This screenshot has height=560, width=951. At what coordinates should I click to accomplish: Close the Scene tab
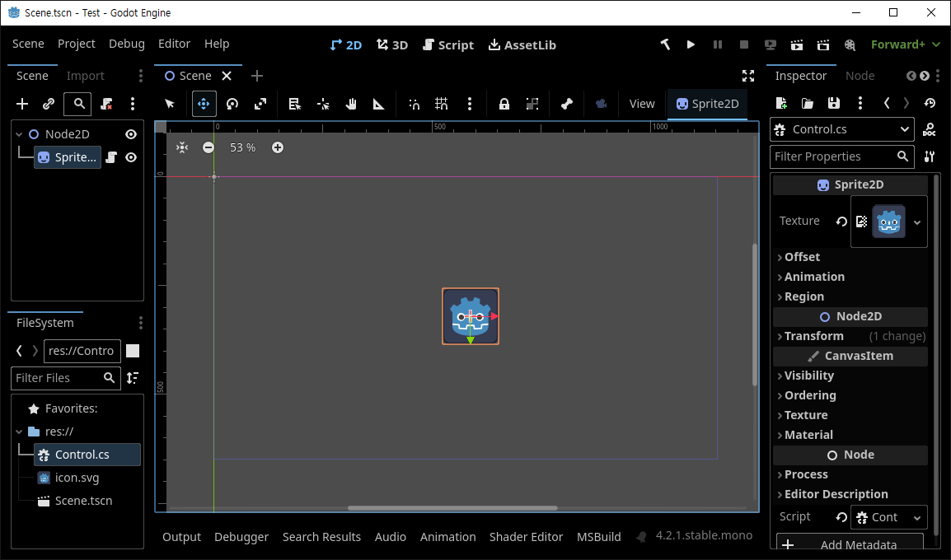[227, 76]
